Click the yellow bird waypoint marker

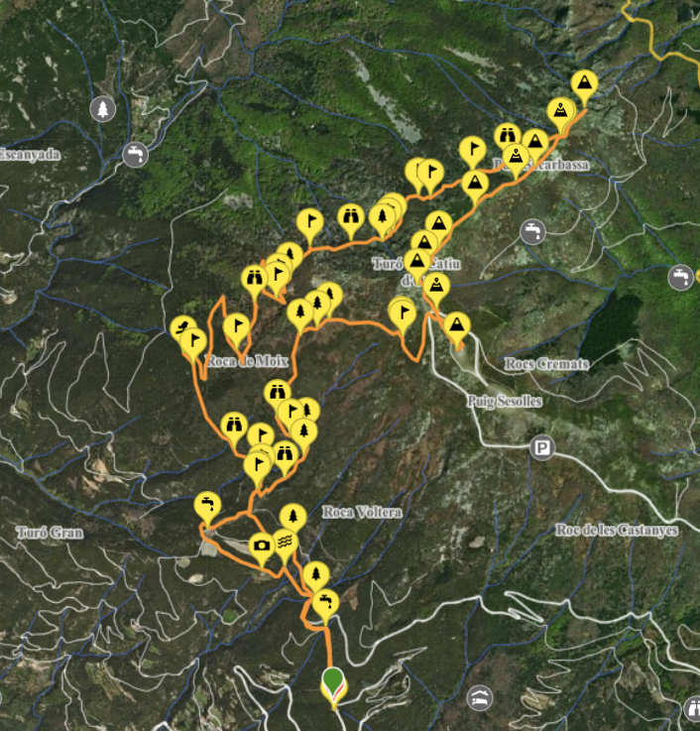(181, 327)
